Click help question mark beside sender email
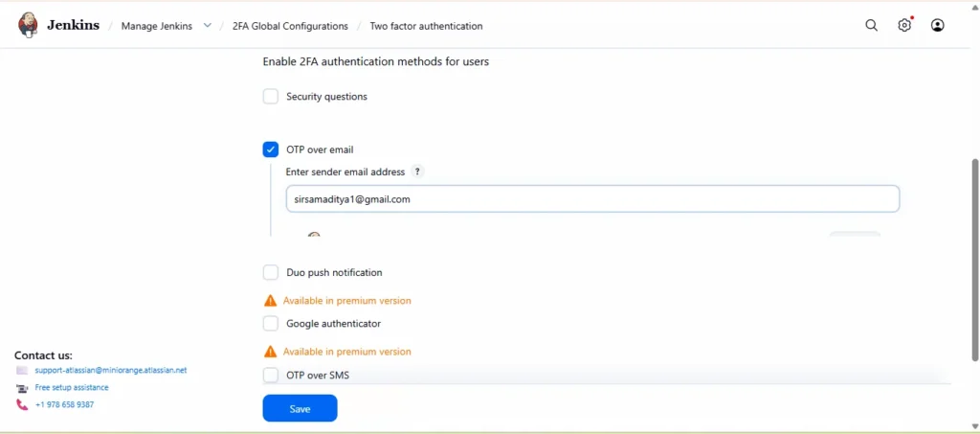The width and height of the screenshot is (980, 434). 417,172
